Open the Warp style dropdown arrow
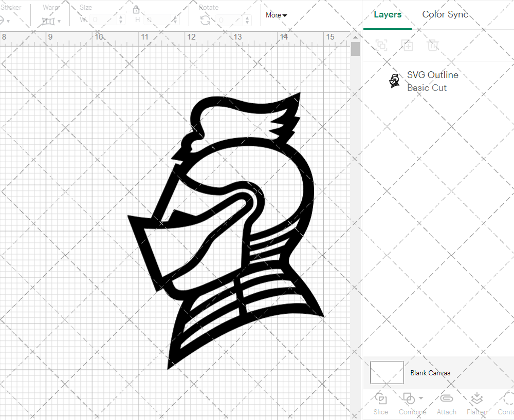The height and width of the screenshot is (420, 514). 59,21
